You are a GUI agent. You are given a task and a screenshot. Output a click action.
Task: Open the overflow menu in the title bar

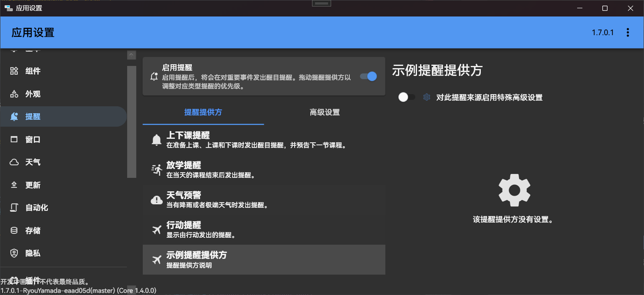[x=628, y=32]
